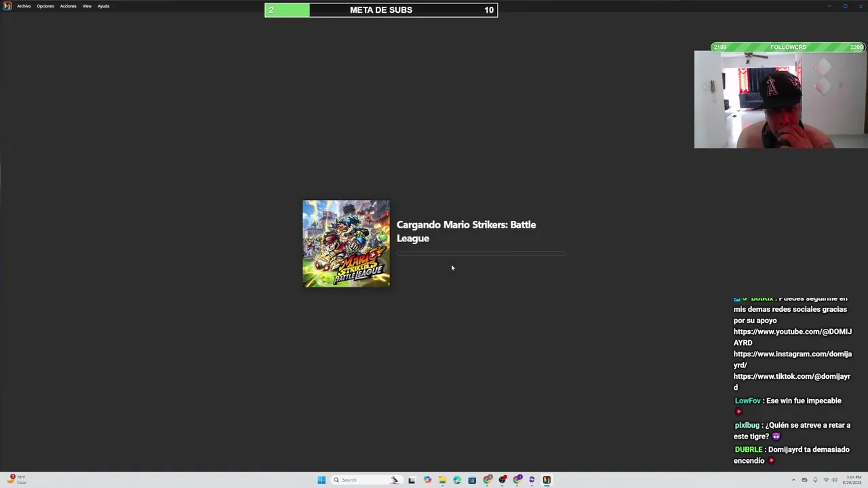Screen dimensions: 868x488
Task: Click the 'Cargando Mario Strikers: Battle League' text
Action: coord(466,231)
